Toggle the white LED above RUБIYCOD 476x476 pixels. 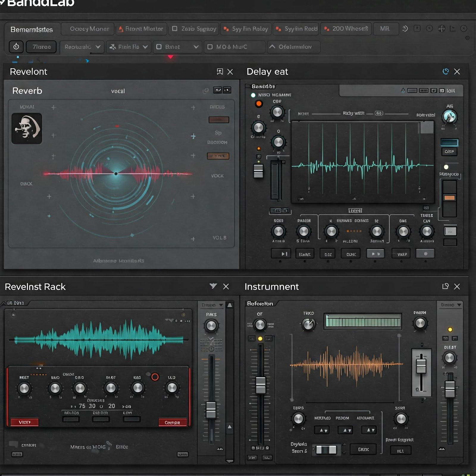tap(446, 167)
